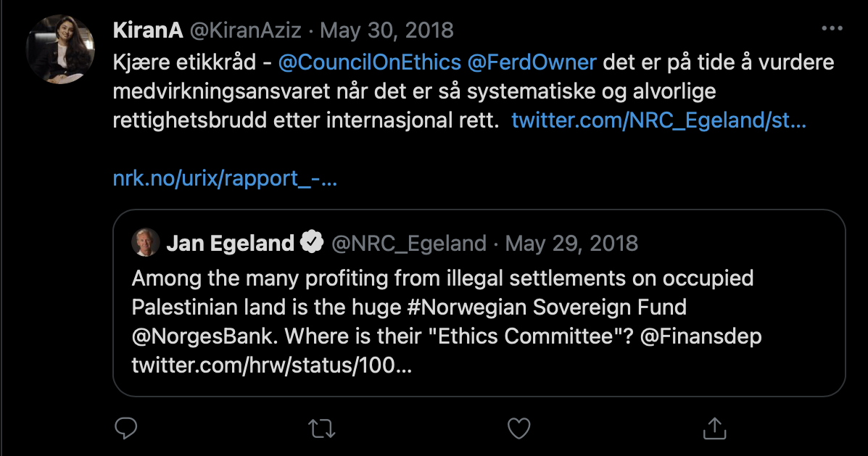The width and height of the screenshot is (868, 456).
Task: Click the verified badge beside Jan Egeland
Action: [313, 243]
